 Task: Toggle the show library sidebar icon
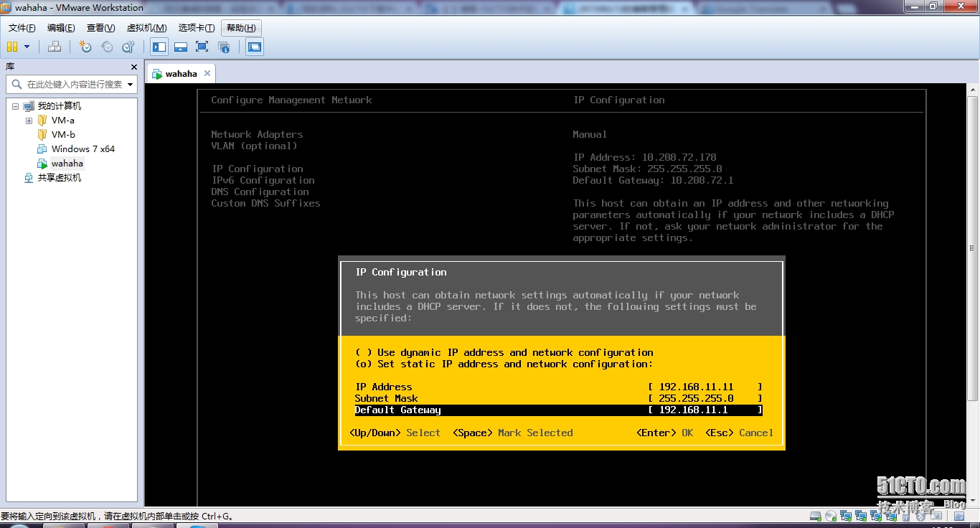click(159, 47)
